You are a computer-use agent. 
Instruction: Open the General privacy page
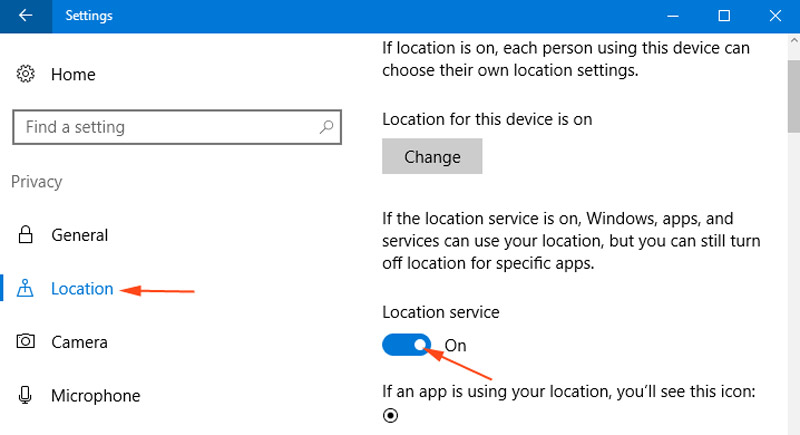(80, 235)
